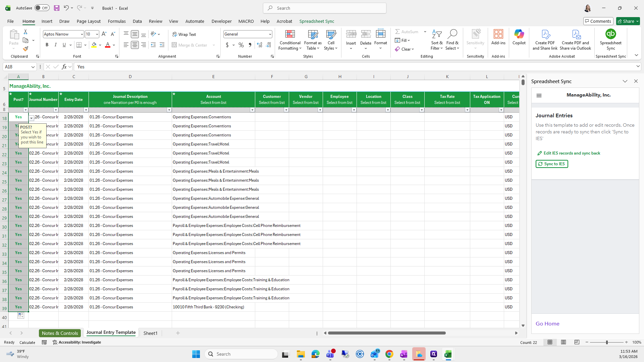Click the zoom slider handle
This screenshot has width=644, height=362.
click(x=606, y=342)
